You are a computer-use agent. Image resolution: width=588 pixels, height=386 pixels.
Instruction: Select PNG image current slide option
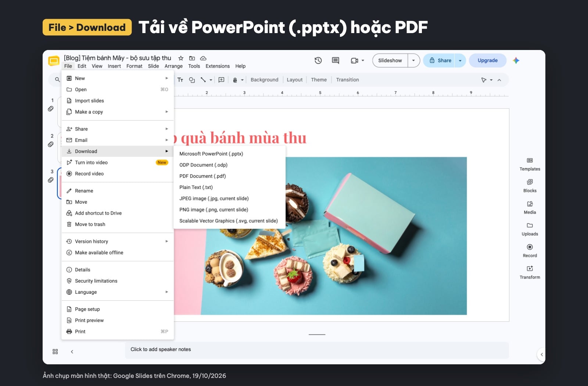click(229, 210)
